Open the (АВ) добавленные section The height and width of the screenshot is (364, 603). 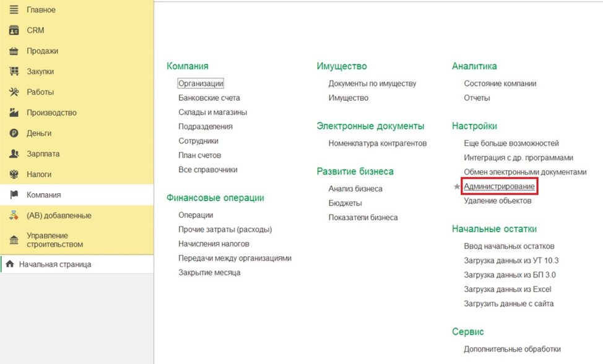(59, 215)
